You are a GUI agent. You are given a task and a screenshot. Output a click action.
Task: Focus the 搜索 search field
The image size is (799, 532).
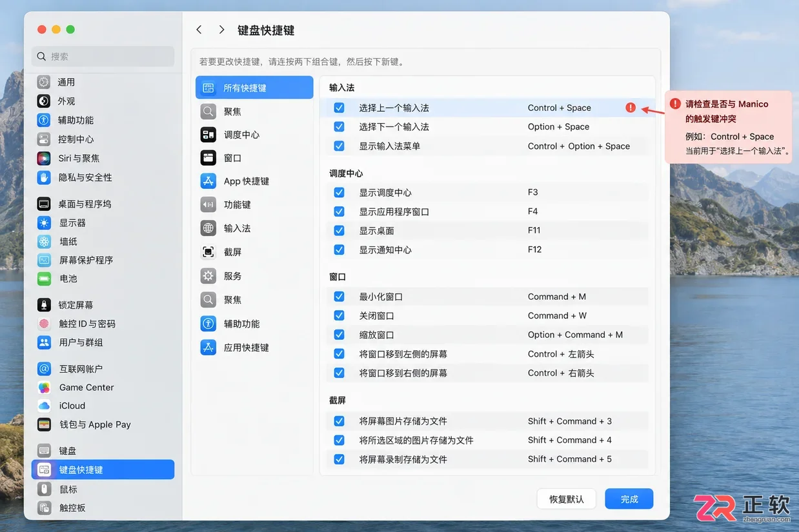click(x=103, y=56)
